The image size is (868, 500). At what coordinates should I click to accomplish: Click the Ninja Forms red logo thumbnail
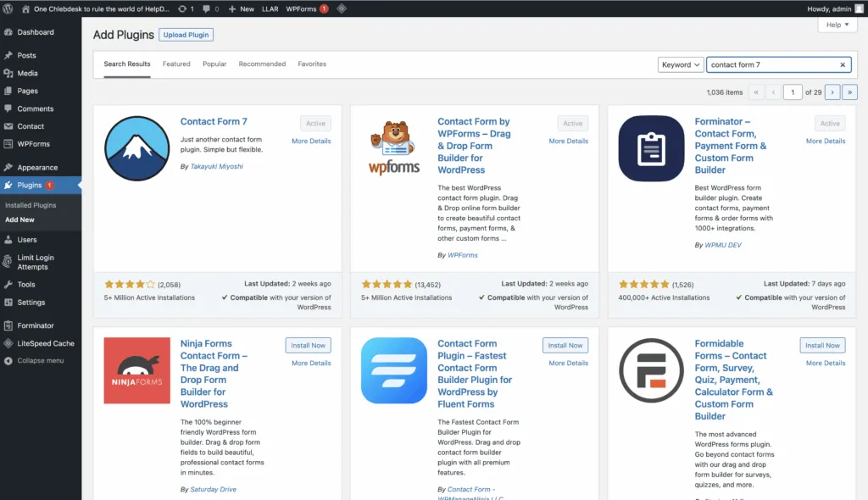pyautogui.click(x=136, y=370)
